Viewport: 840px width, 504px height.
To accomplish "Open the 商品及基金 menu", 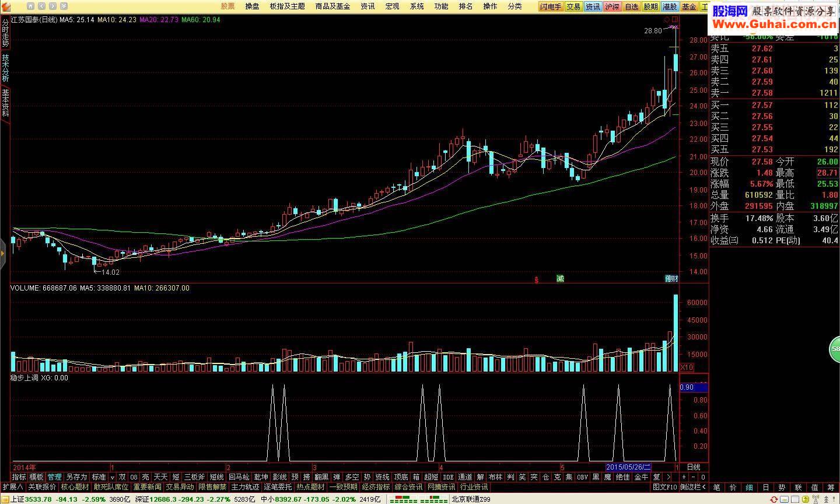I will click(x=332, y=6).
